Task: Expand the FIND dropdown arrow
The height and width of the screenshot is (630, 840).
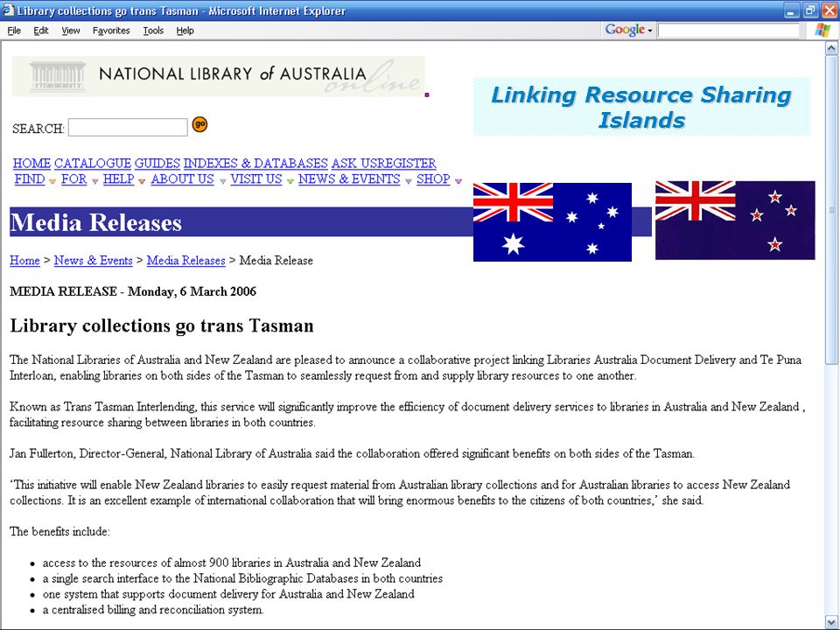Action: click(52, 182)
